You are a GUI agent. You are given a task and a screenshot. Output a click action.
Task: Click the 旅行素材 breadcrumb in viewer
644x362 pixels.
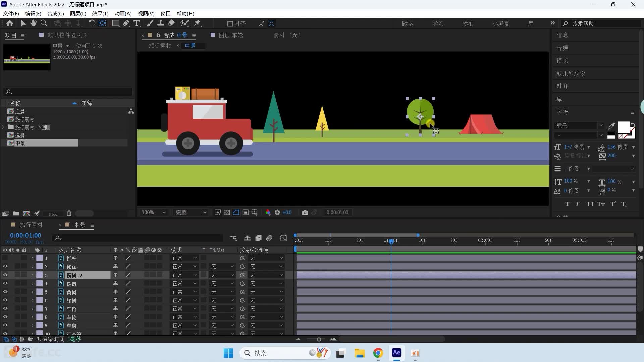click(x=160, y=46)
